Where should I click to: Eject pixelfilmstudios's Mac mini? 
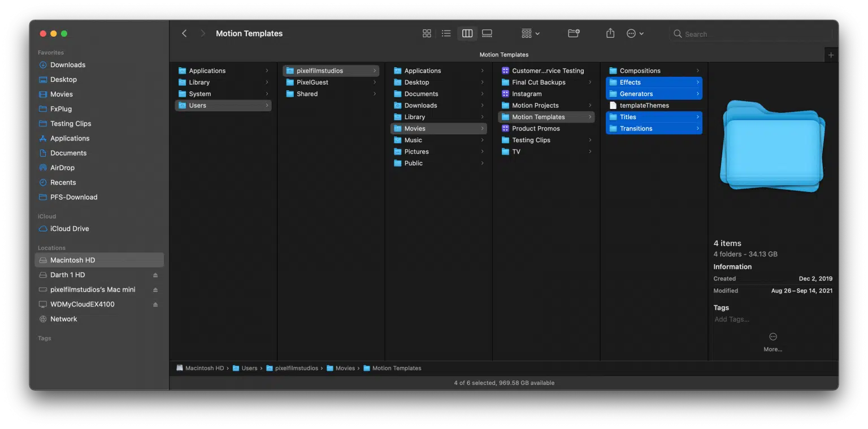(155, 290)
